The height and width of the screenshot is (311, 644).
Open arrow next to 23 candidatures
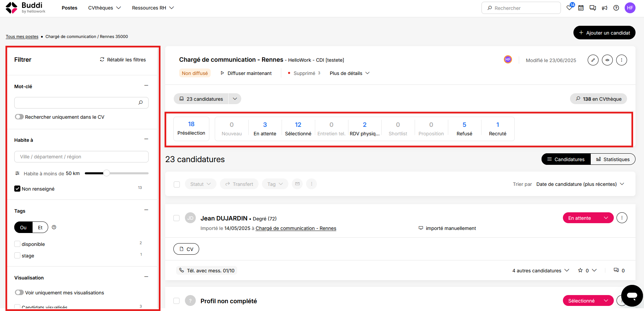click(235, 99)
